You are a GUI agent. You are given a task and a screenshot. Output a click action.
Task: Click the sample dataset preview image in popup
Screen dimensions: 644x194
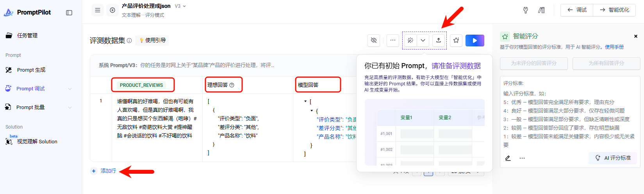pyautogui.click(x=425, y=132)
